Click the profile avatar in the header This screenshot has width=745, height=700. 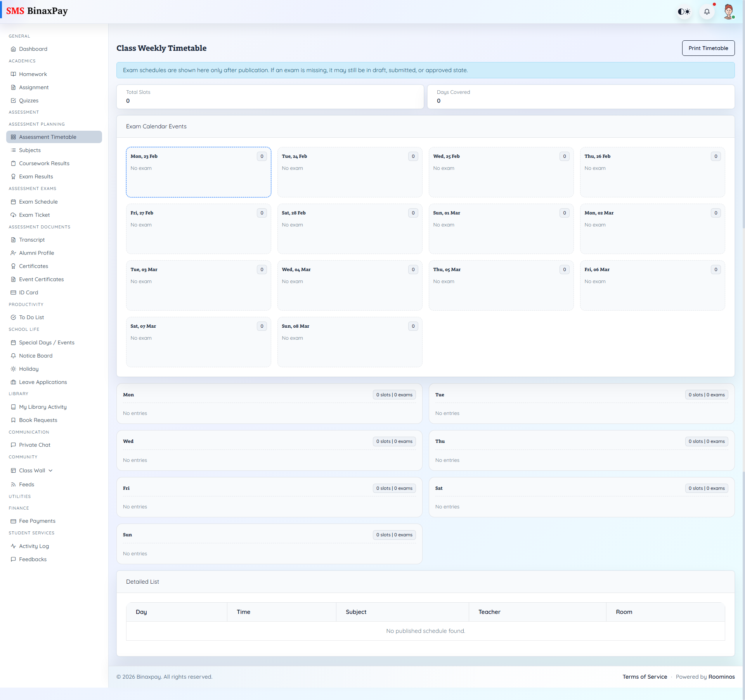[729, 11]
